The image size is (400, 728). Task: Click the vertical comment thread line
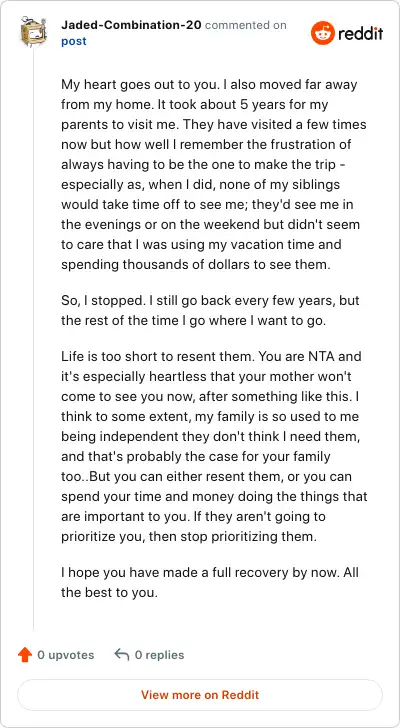coord(33,339)
